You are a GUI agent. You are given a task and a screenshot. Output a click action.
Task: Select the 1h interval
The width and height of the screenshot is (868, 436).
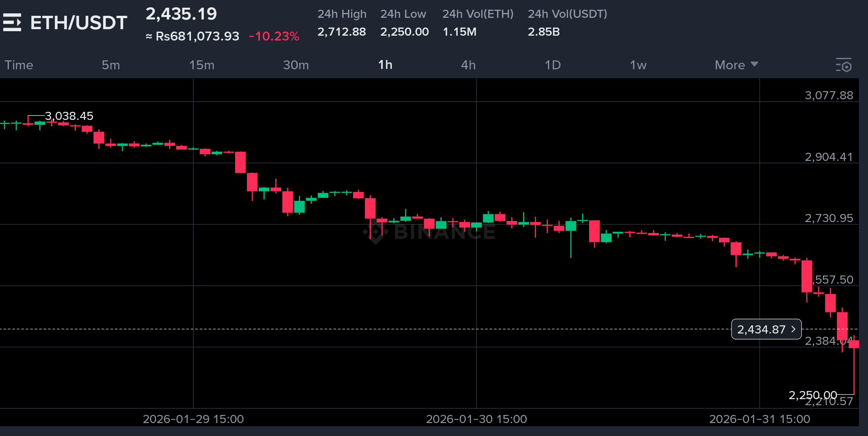point(385,65)
